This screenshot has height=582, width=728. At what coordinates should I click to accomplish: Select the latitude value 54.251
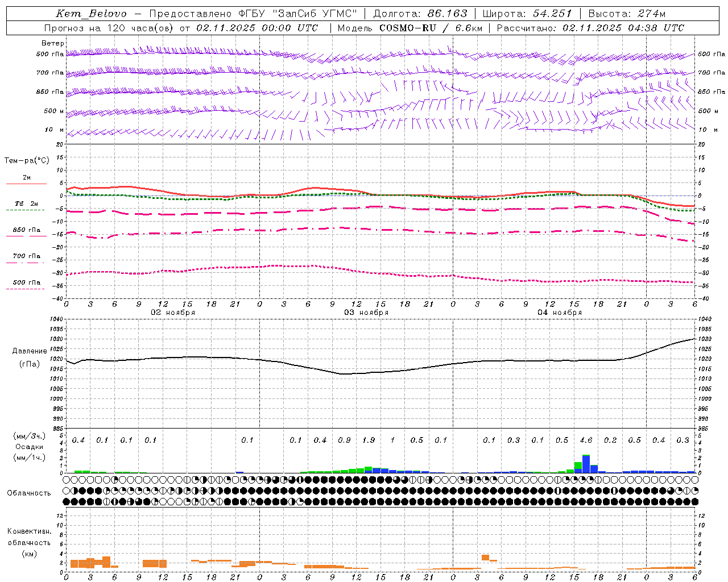[552, 14]
